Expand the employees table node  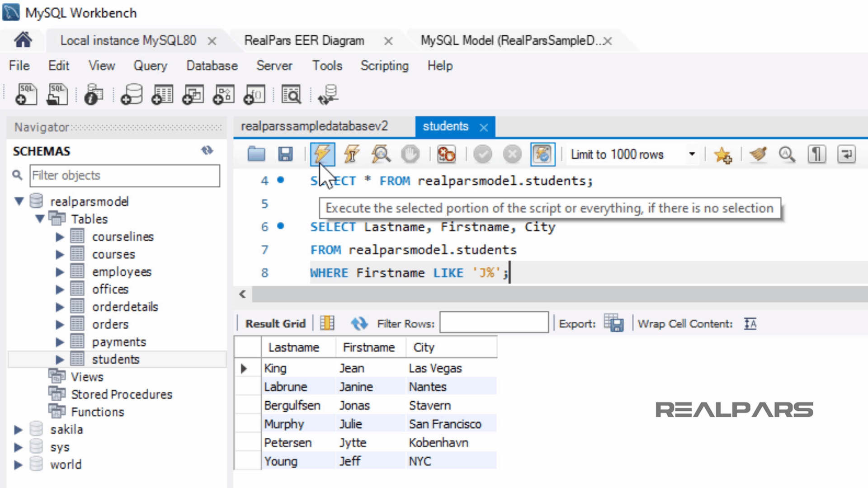coord(60,272)
